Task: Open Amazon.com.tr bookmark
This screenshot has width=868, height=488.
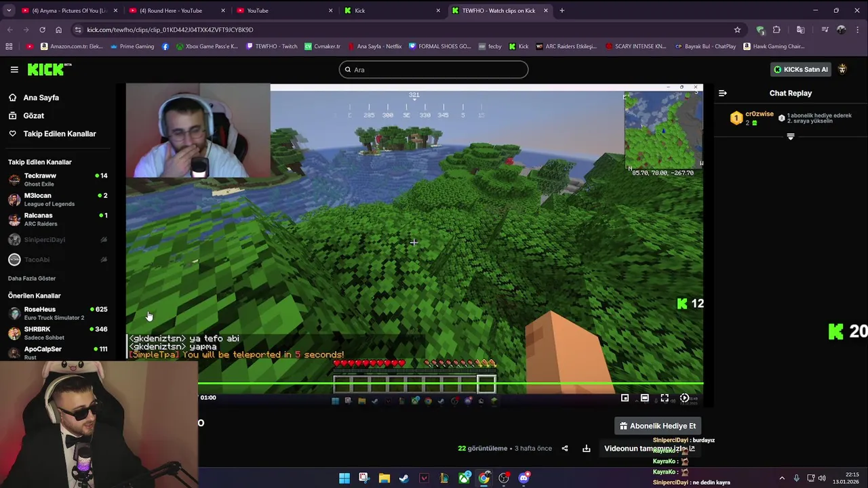Action: click(72, 46)
